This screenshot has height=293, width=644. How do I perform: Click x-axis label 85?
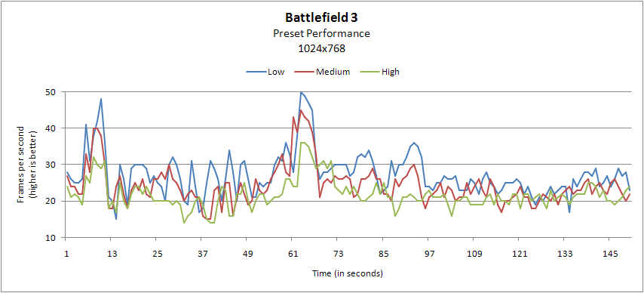tap(384, 254)
